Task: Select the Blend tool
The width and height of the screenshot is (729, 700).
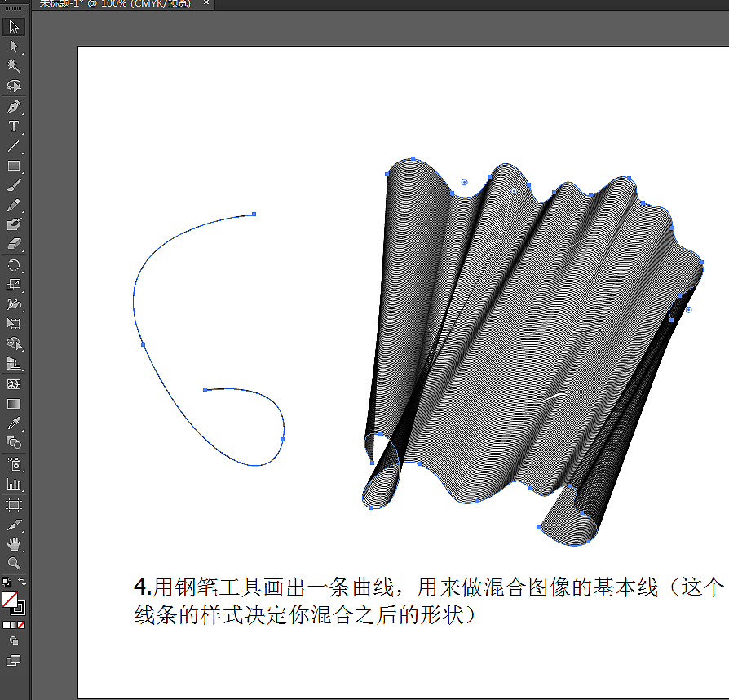Action: 14,443
